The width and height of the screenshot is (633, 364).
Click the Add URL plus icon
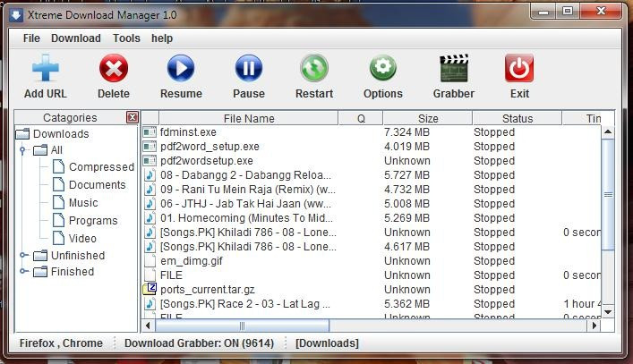(x=45, y=68)
